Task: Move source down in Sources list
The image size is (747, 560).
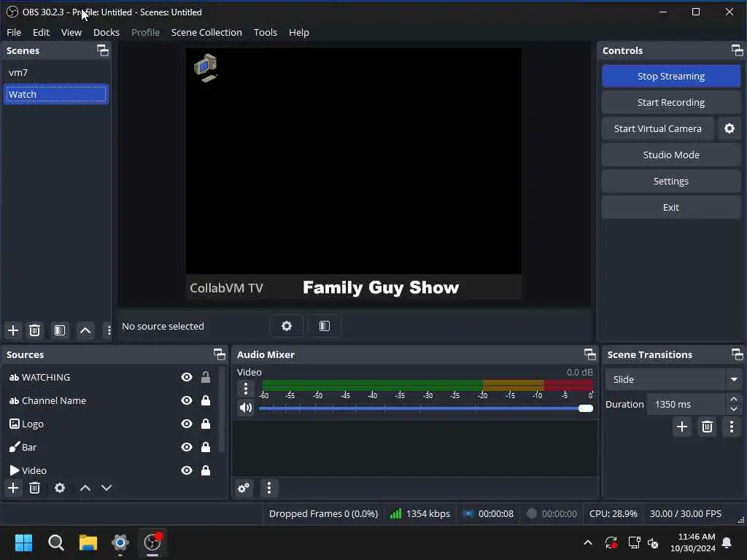Action: click(x=107, y=488)
